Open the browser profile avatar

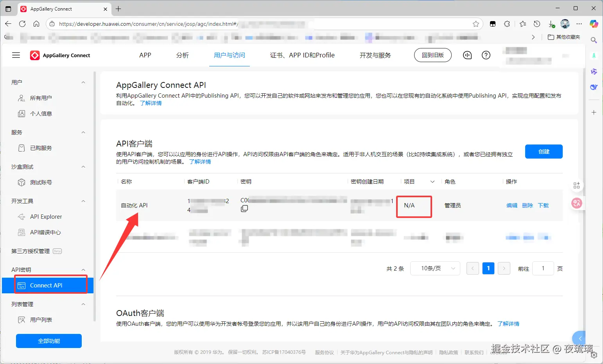click(565, 24)
